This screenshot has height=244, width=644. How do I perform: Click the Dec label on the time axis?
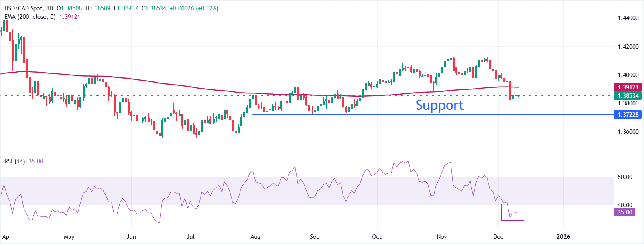tap(498, 237)
